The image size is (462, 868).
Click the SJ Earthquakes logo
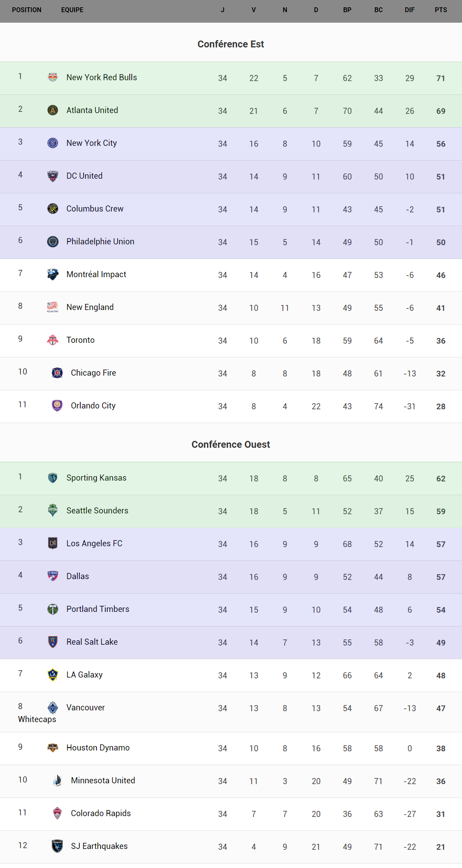pyautogui.click(x=57, y=846)
